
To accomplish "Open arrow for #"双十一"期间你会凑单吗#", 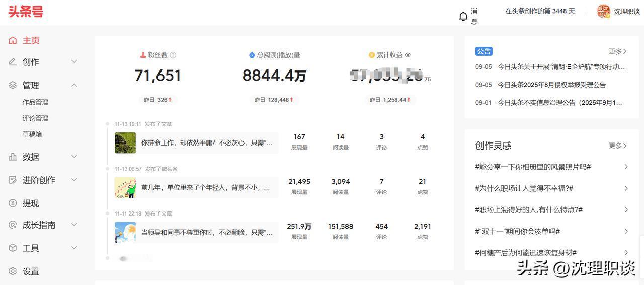I will tap(626, 231).
